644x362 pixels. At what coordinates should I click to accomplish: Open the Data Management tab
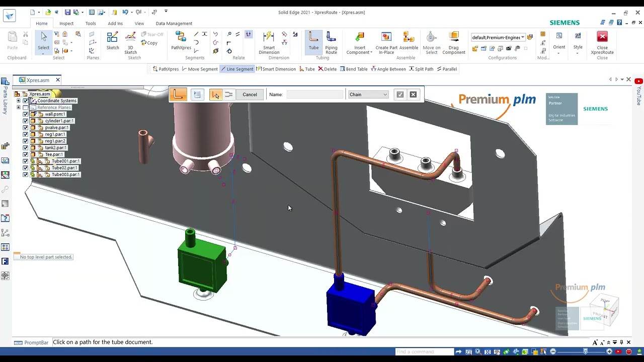click(174, 23)
